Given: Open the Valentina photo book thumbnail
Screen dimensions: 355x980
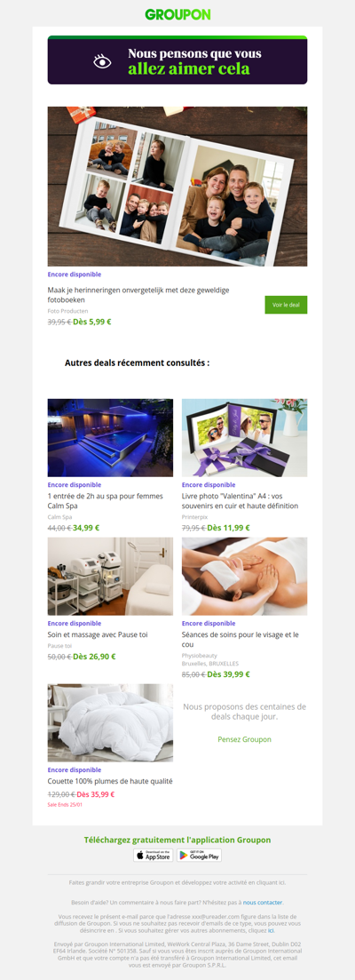Looking at the screenshot, I should 245,438.
